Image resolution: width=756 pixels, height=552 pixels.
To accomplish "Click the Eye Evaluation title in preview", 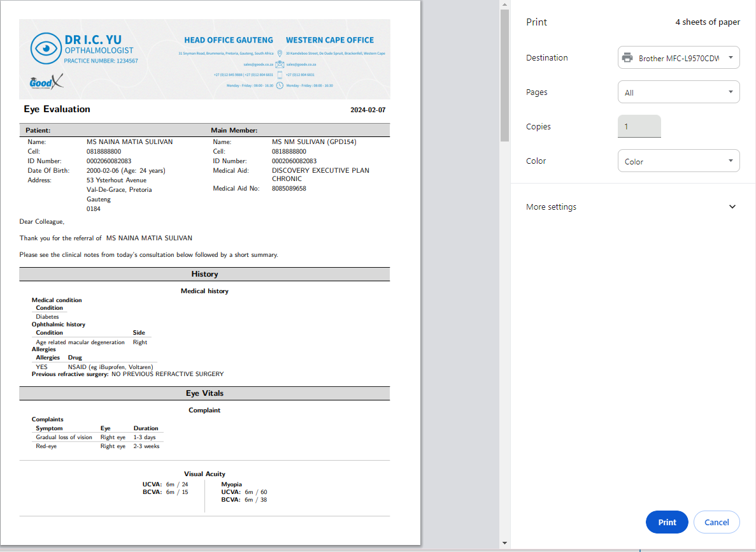I will coord(57,109).
